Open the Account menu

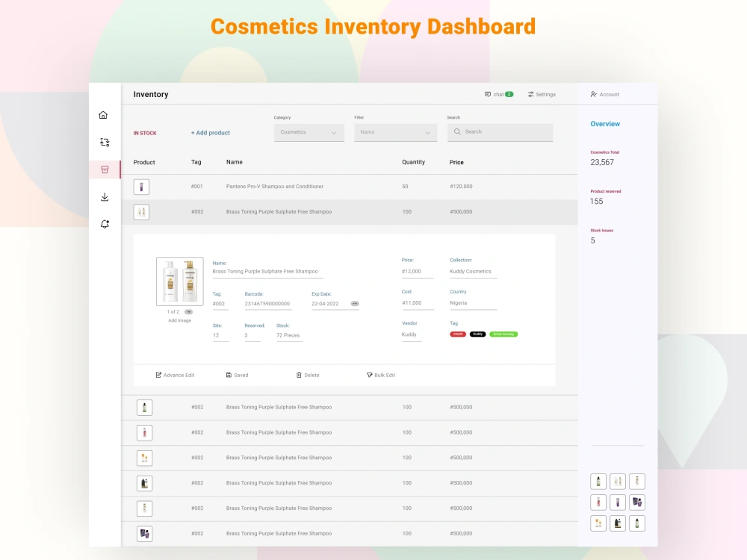pyautogui.click(x=605, y=94)
